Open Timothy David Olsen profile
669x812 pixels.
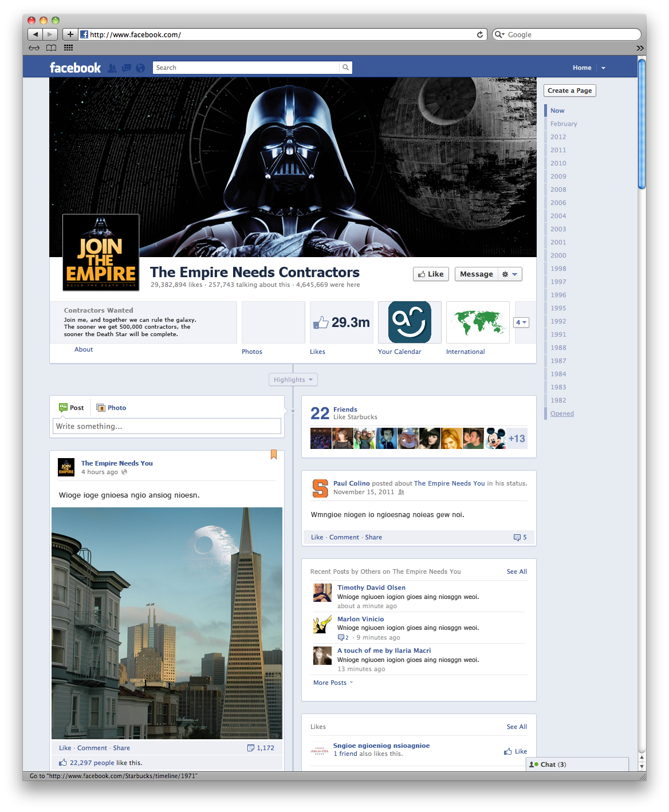[371, 588]
